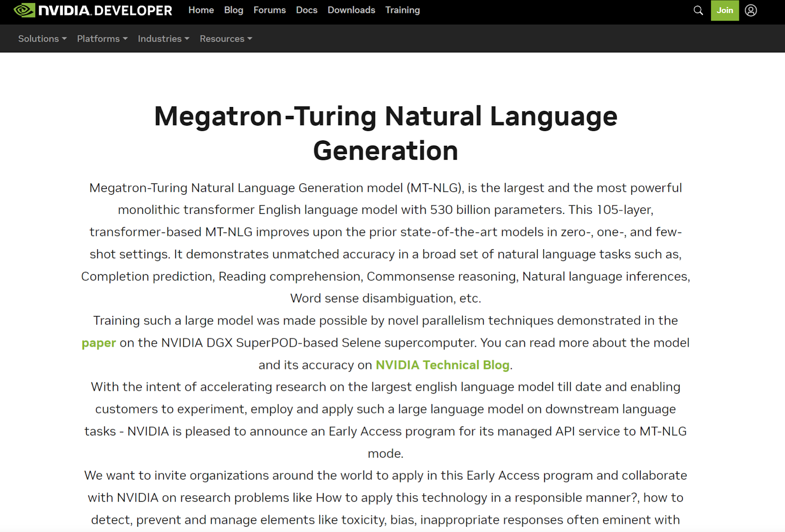Click the line starting 'We want to invite organizations'
This screenshot has width=785, height=532.
click(x=386, y=476)
